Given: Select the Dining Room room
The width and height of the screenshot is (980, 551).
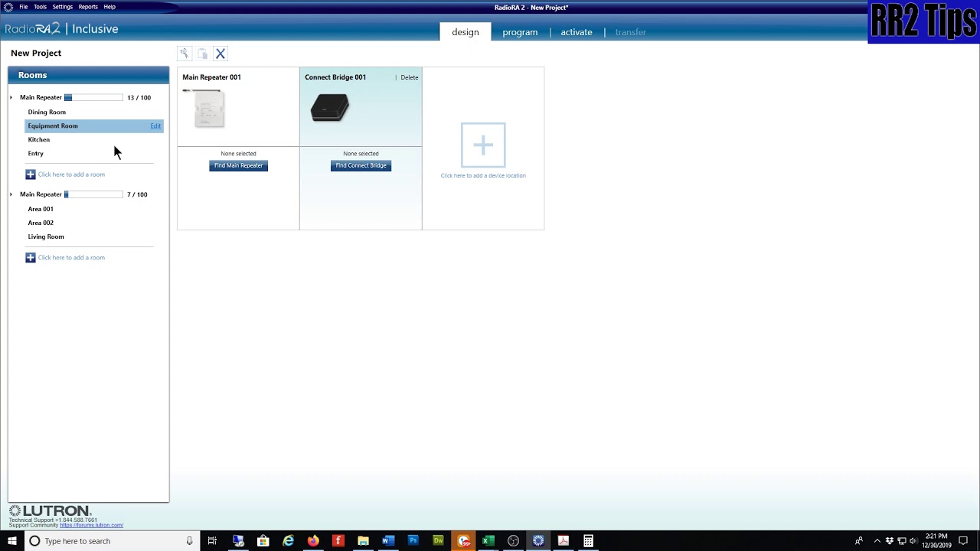Looking at the screenshot, I should [x=47, y=112].
